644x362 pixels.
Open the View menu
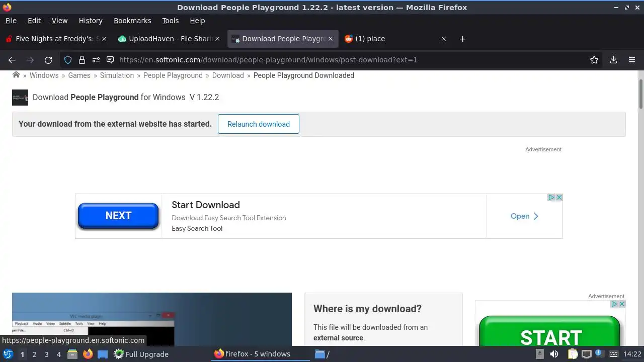point(59,21)
